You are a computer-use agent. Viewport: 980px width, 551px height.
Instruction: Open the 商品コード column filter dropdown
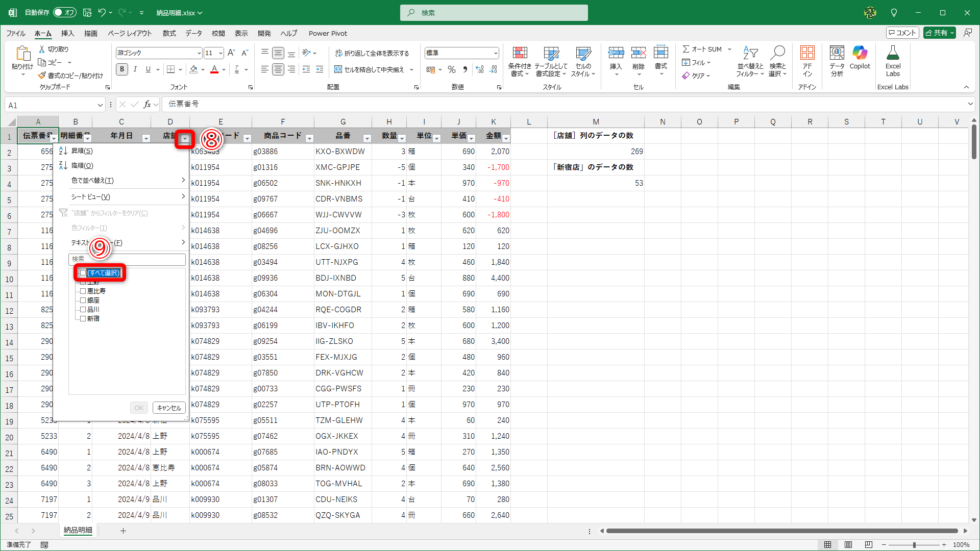[309, 138]
